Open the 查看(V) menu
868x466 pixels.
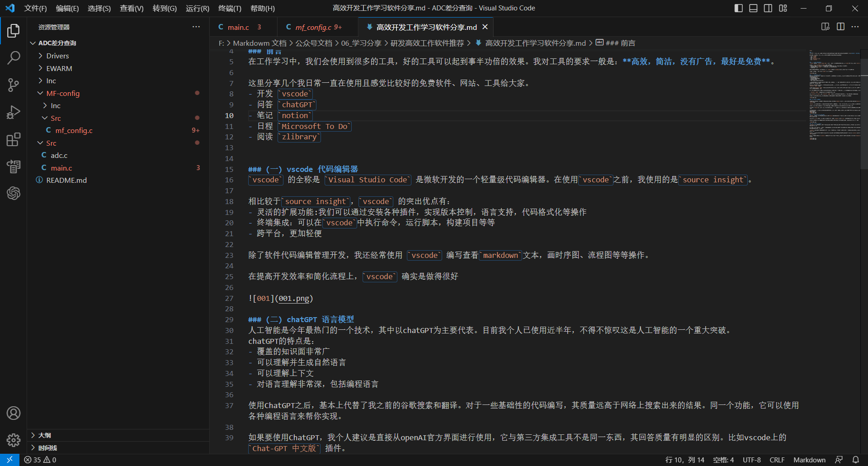[132, 8]
